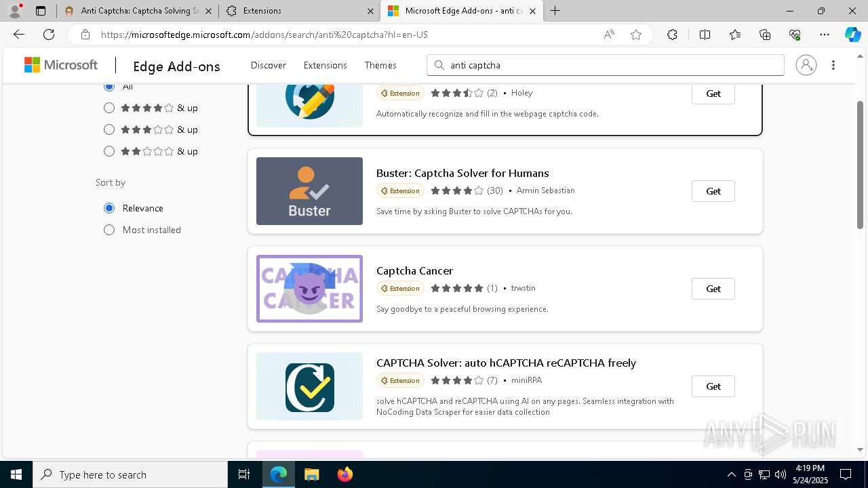The image size is (868, 488).
Task: Refresh the current page
Action: point(49,35)
